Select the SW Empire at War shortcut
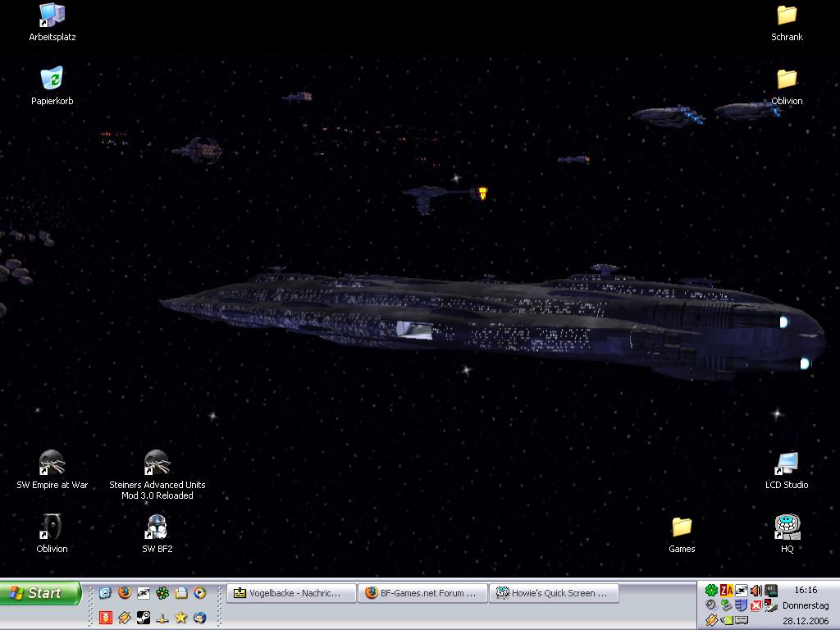 [52, 470]
